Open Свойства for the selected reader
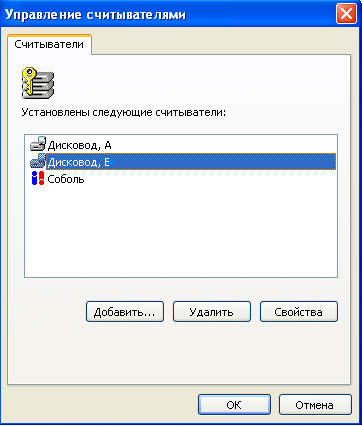This screenshot has height=426, width=362. pos(299,312)
